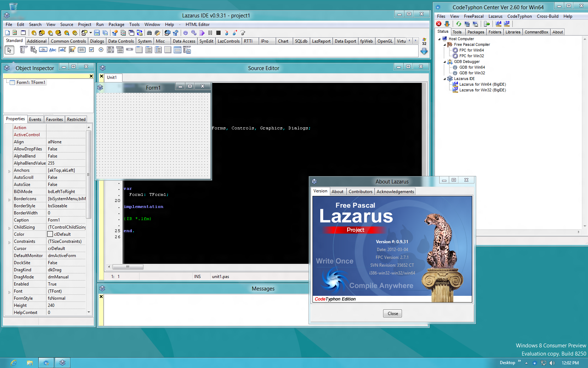
Task: Pick the TEdit component icon
Action: 62,50
